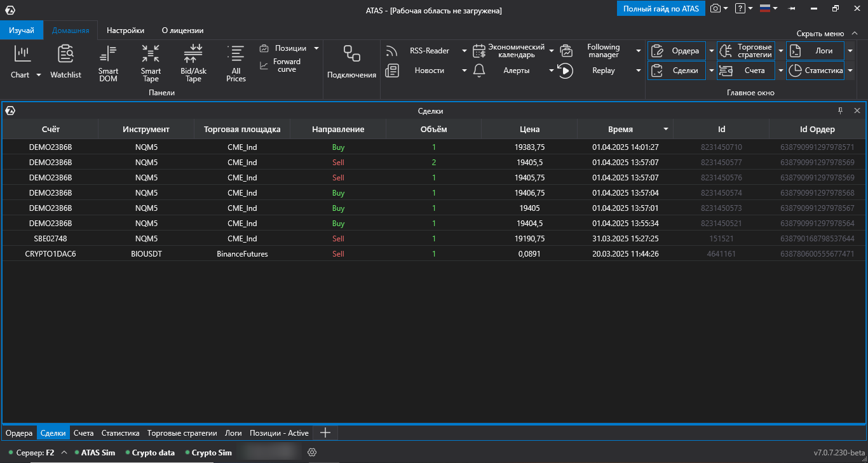
Task: Expand the Новости dropdown arrow
Action: coord(464,70)
